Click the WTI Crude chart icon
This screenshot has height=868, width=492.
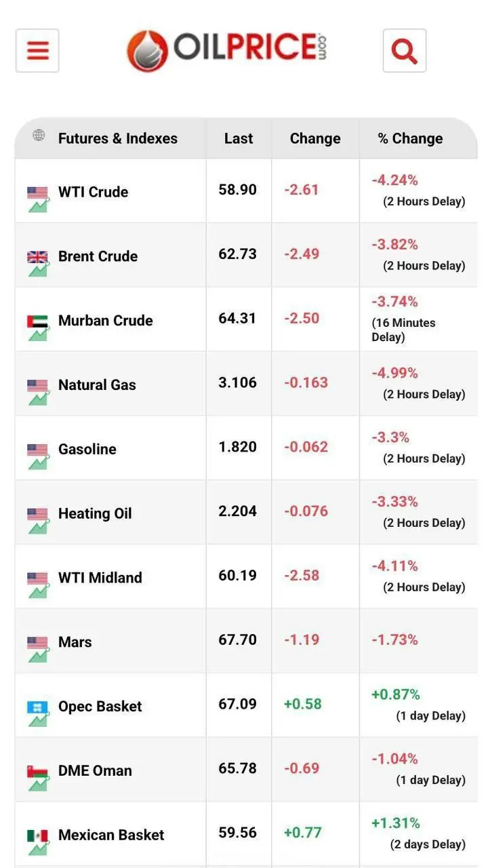tap(38, 205)
